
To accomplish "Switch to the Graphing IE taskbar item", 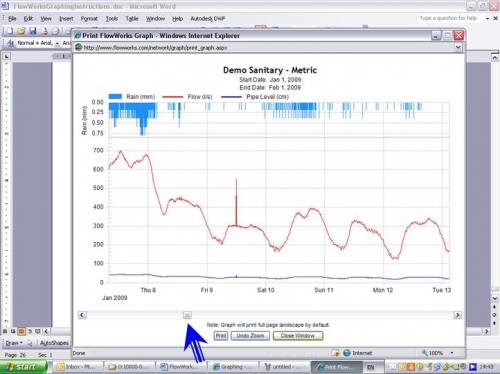I will [x=234, y=367].
